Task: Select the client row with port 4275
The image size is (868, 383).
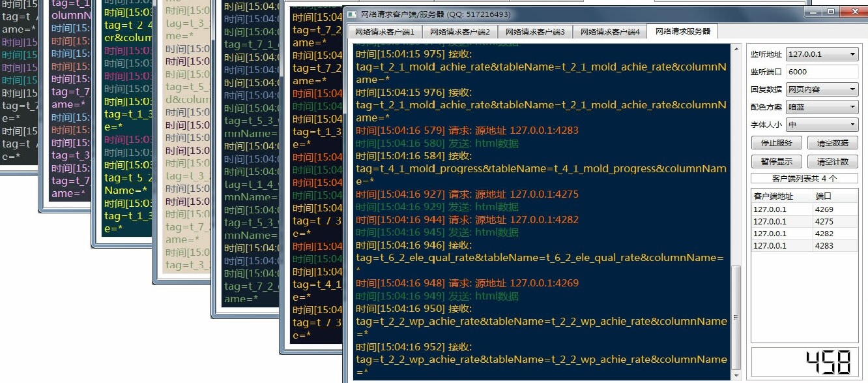Action: (805, 222)
